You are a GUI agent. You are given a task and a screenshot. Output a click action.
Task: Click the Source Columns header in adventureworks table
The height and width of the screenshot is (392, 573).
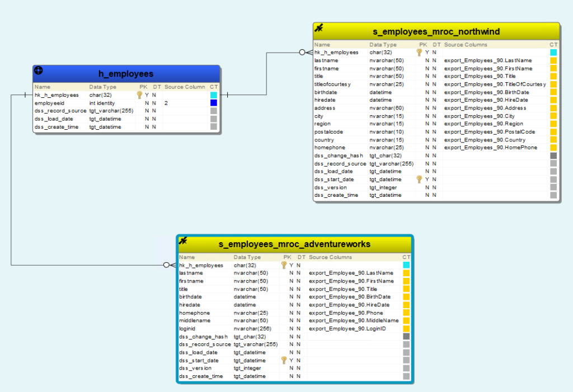tap(330, 257)
